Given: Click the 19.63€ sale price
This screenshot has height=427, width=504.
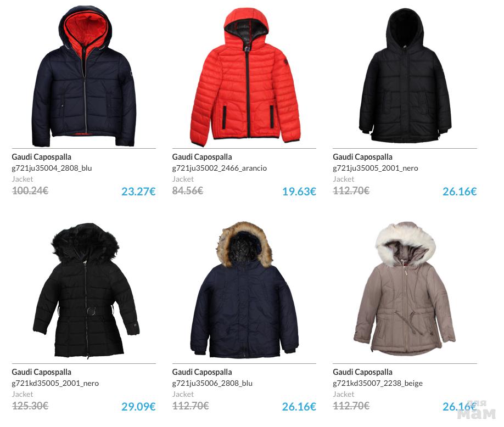Looking at the screenshot, I should click(x=299, y=192).
